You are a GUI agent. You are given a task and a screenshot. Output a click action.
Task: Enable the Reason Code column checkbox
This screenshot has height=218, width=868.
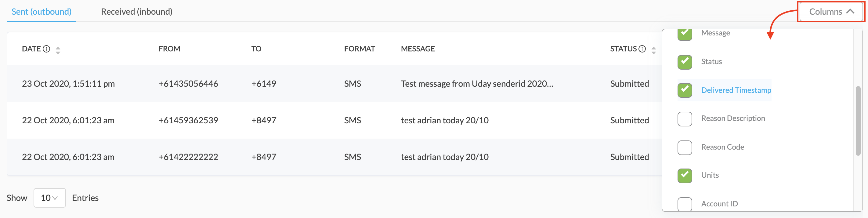tap(685, 147)
